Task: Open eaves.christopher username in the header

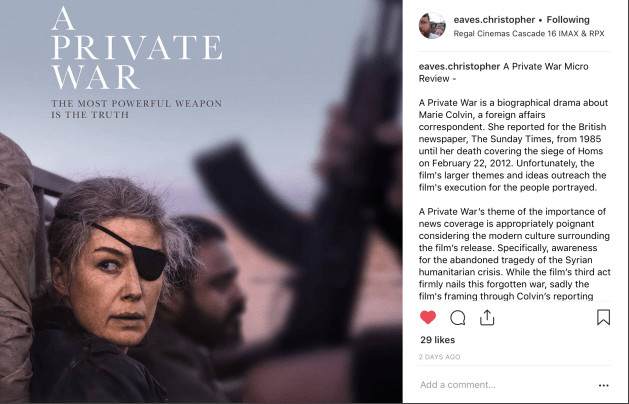Action: 494,20
